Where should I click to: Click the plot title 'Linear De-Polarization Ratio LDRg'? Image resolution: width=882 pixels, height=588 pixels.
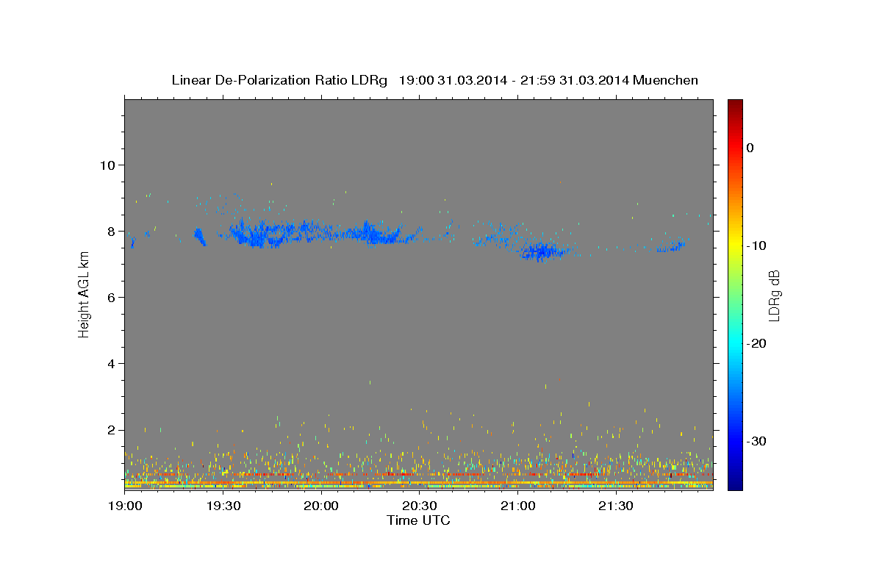tap(279, 80)
